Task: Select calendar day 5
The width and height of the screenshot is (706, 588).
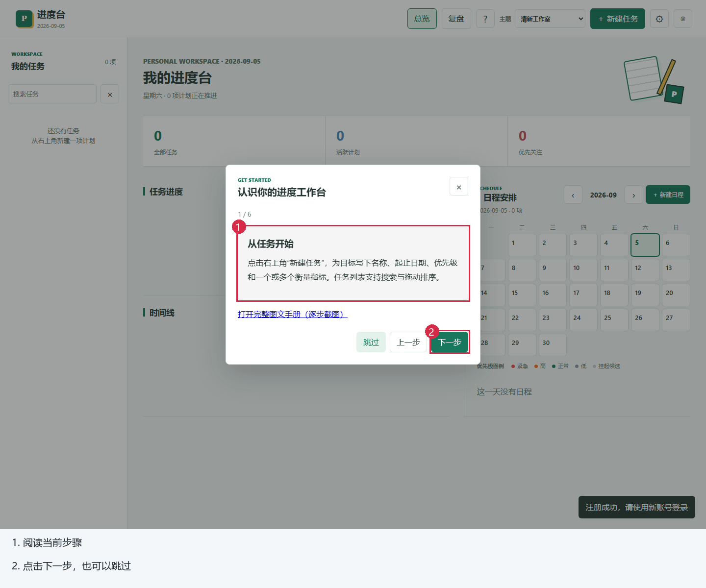Action: pyautogui.click(x=645, y=245)
